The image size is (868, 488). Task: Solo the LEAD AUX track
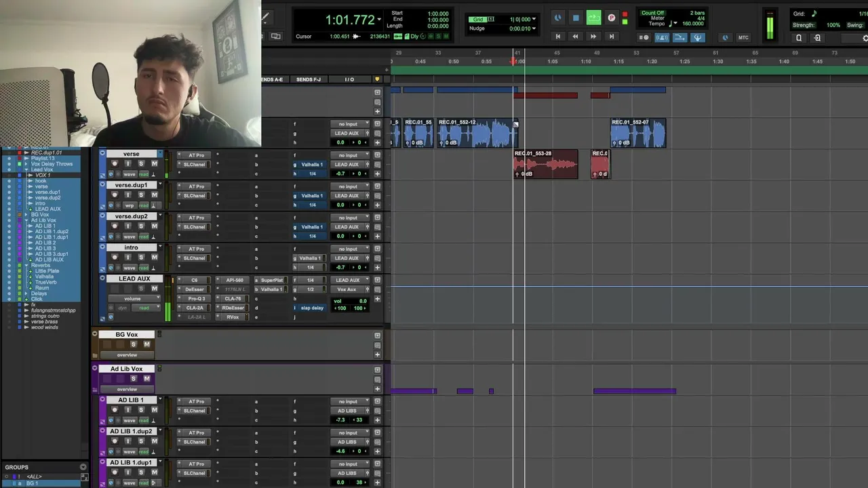[x=141, y=289]
